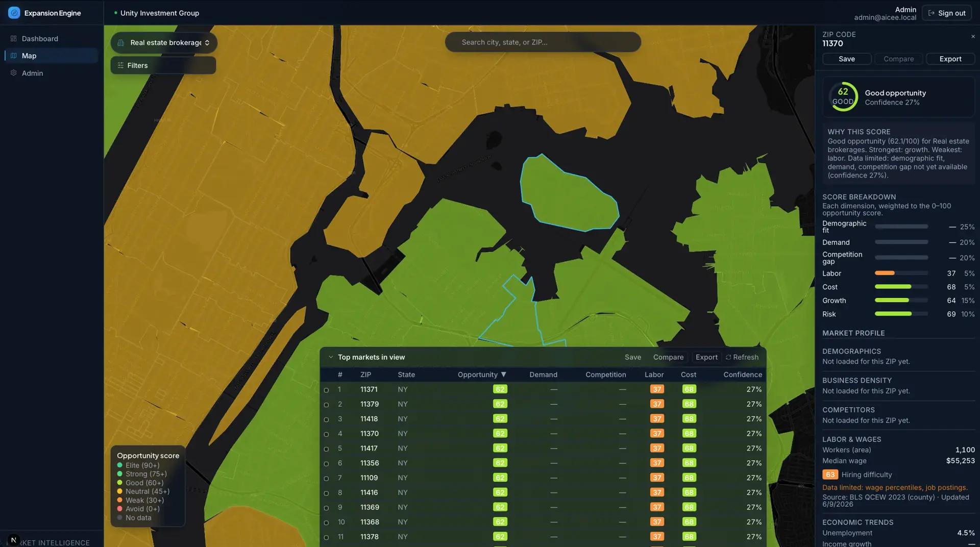The image size is (980, 547).
Task: Click the building icon in industry selector
Action: pyautogui.click(x=121, y=43)
